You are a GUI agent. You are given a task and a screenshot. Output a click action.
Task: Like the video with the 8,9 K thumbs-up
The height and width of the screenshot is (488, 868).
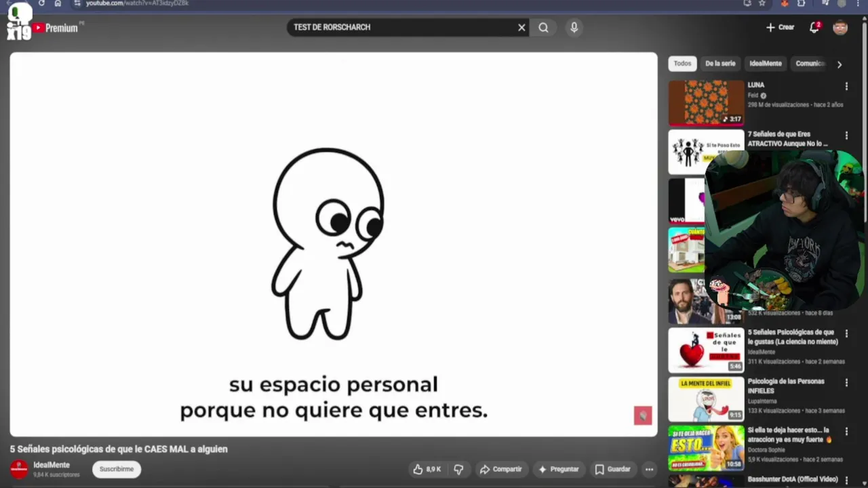pyautogui.click(x=427, y=469)
